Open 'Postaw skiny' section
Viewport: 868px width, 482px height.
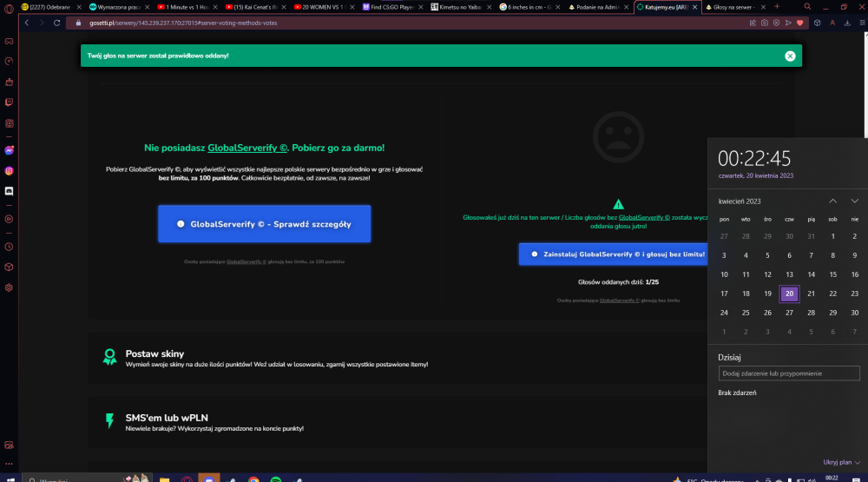[155, 354]
